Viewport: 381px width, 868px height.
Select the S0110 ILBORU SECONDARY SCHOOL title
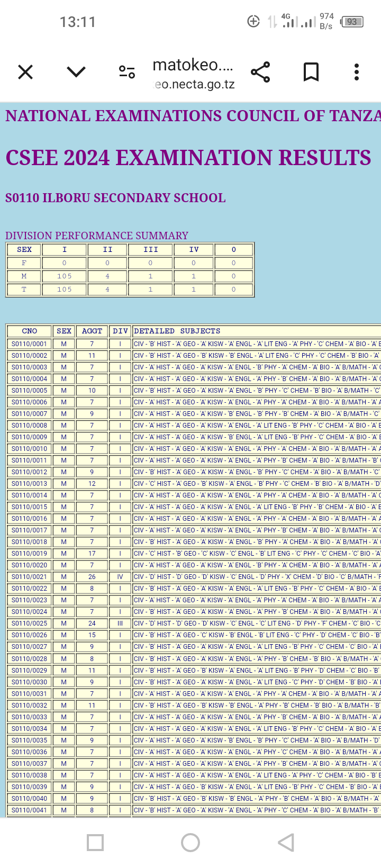[x=115, y=198]
